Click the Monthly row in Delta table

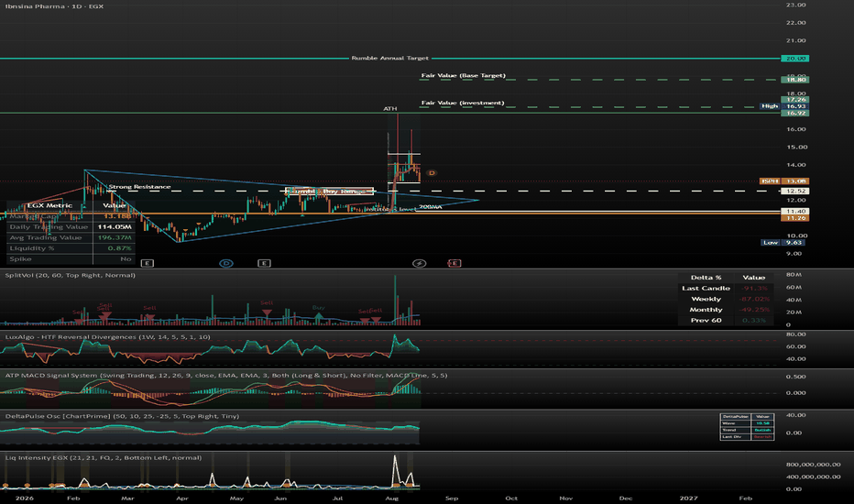(x=726, y=310)
